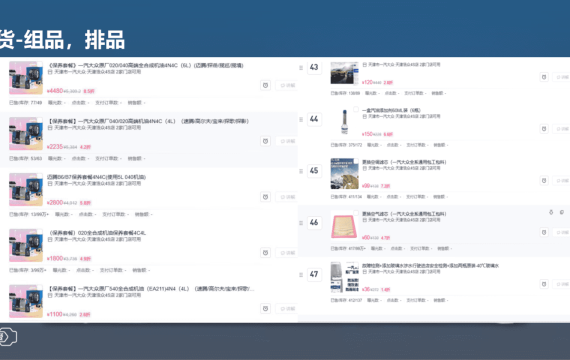Open the ¥2800 maintenance package thumbnail
Image resolution: width=570 pixels, height=360 pixels.
26,189
